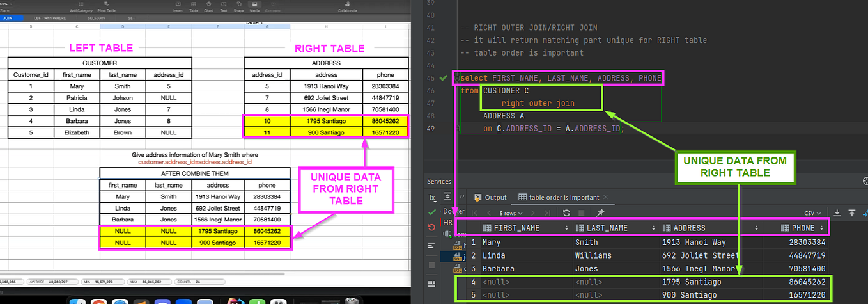Click the Shape icon in Numbers toolbar
868x304 pixels.
click(238, 4)
